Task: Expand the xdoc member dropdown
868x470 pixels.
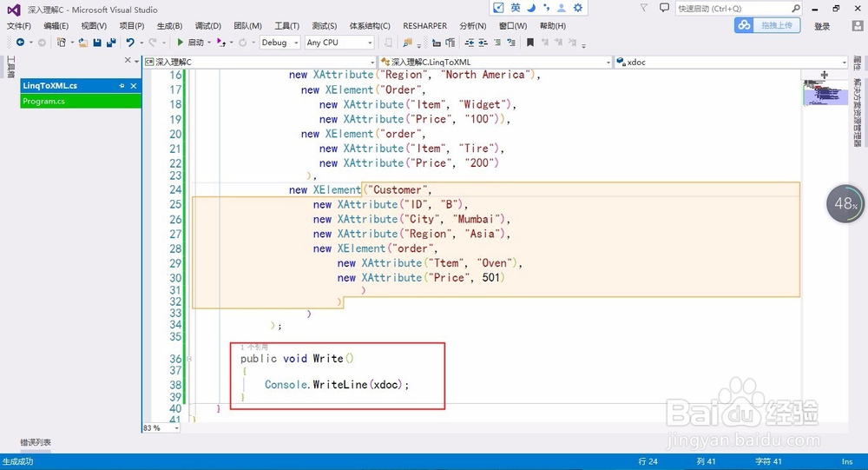Action: [845, 62]
